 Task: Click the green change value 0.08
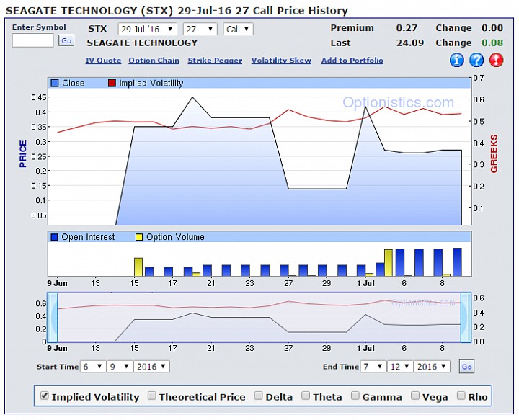click(492, 43)
